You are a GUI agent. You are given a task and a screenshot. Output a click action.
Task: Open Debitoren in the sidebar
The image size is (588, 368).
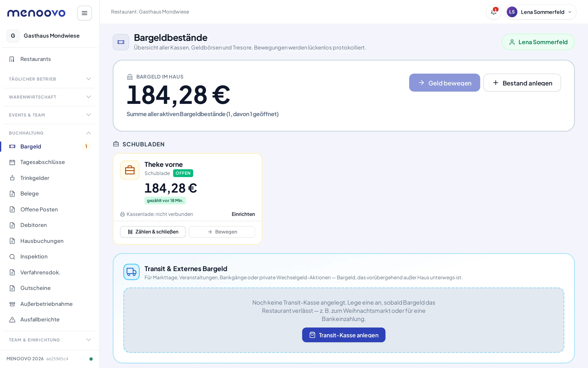click(x=50, y=225)
